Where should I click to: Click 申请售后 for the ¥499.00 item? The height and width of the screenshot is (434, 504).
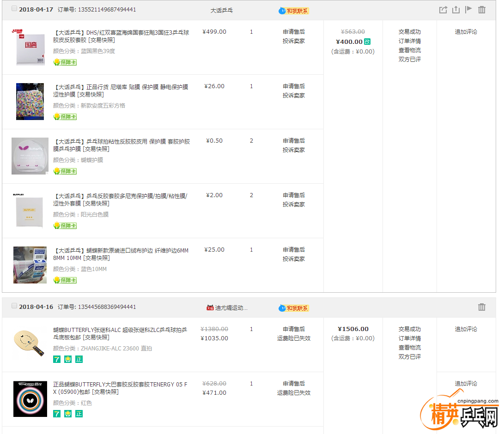tap(294, 32)
